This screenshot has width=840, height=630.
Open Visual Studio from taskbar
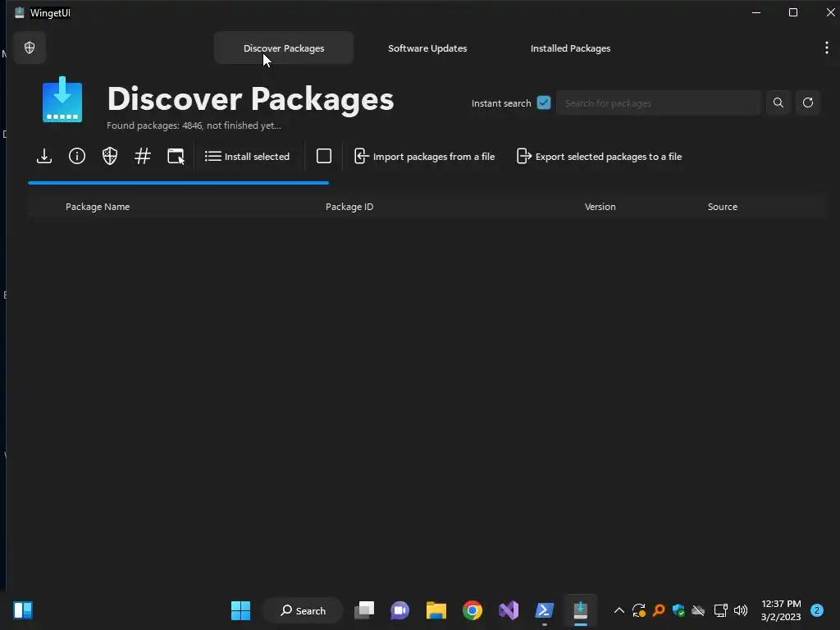(509, 610)
